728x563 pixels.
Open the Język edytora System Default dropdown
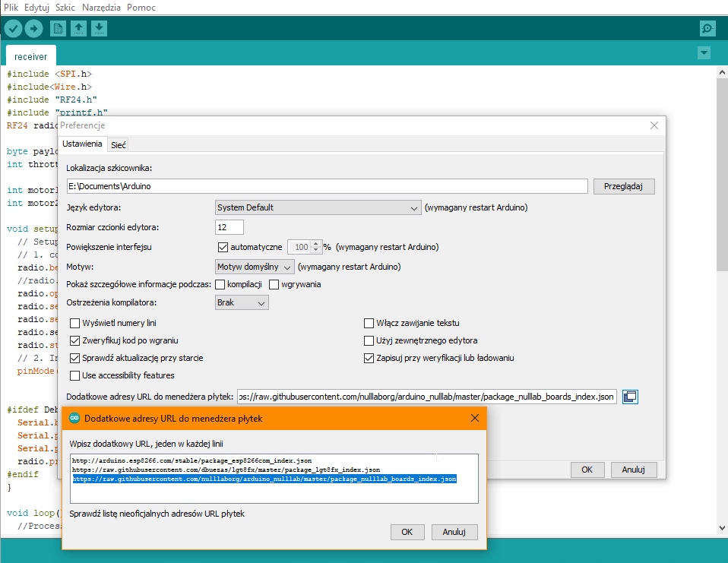(x=318, y=207)
